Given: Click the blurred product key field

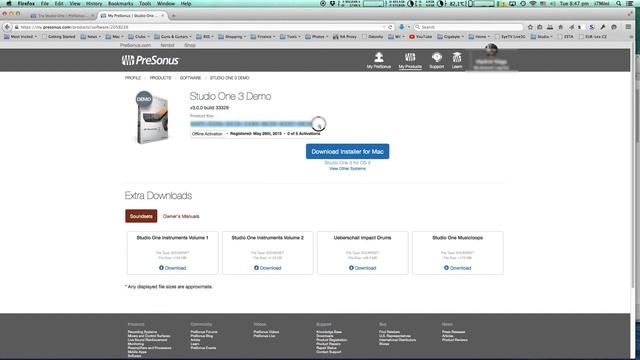Looking at the screenshot, I should [251, 124].
